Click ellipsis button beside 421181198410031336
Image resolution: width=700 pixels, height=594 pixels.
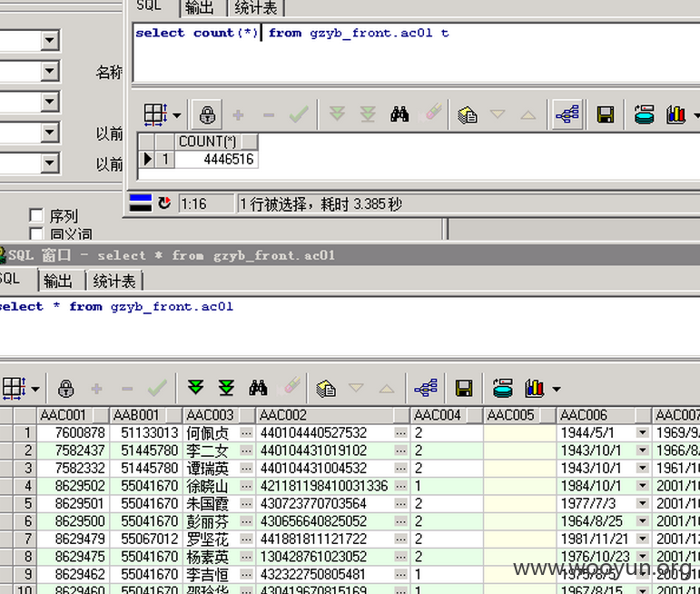point(400,486)
